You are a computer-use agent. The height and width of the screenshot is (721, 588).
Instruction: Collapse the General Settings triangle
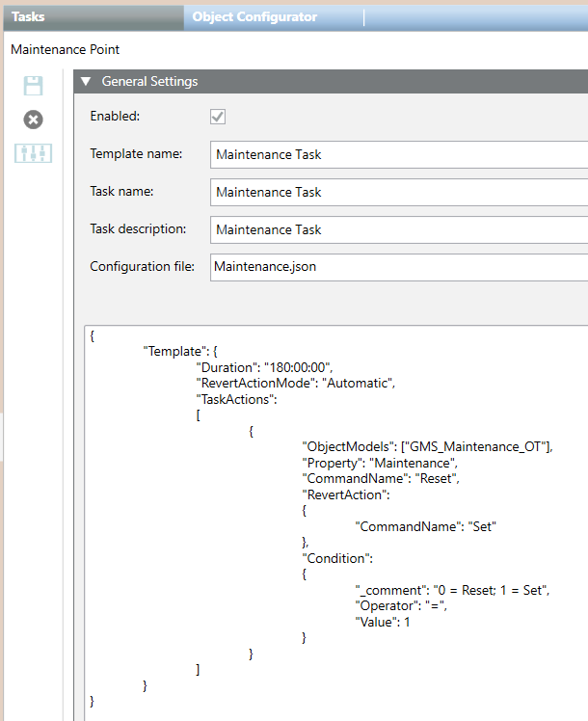point(86,82)
